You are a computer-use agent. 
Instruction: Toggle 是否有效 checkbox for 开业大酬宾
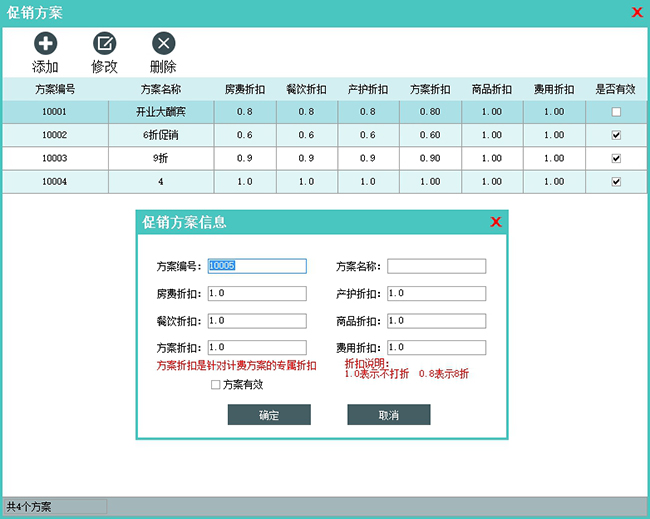[616, 112]
